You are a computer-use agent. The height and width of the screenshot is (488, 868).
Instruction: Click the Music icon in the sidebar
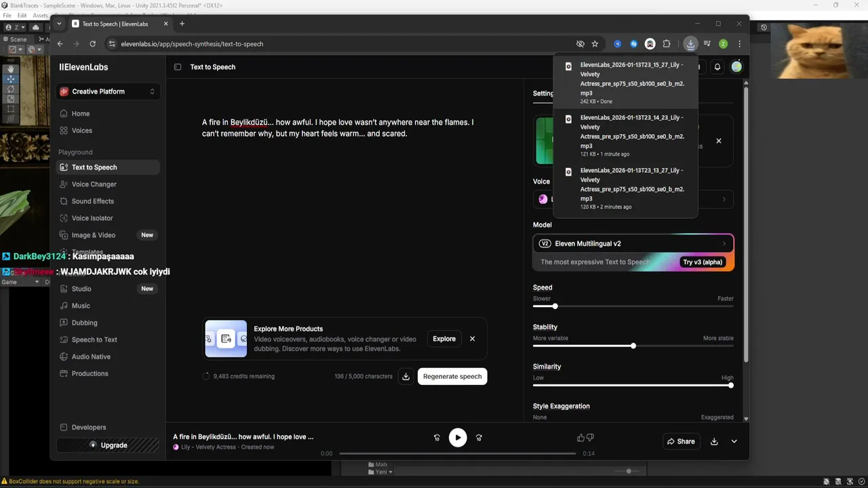(64, 306)
